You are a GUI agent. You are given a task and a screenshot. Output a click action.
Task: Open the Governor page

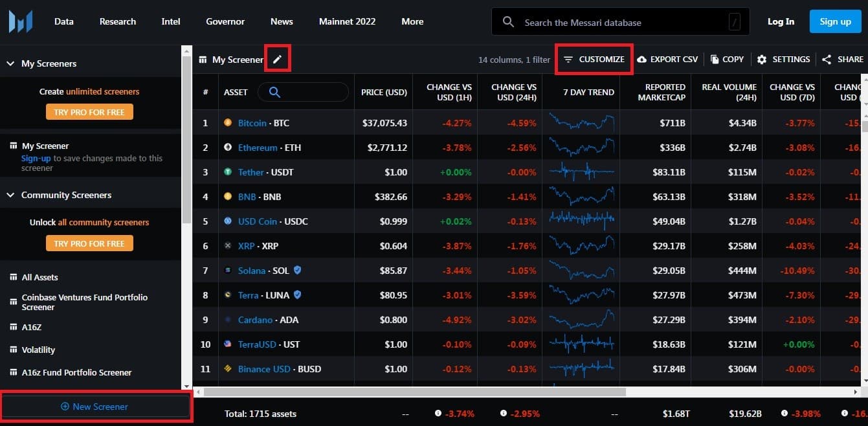click(x=225, y=21)
